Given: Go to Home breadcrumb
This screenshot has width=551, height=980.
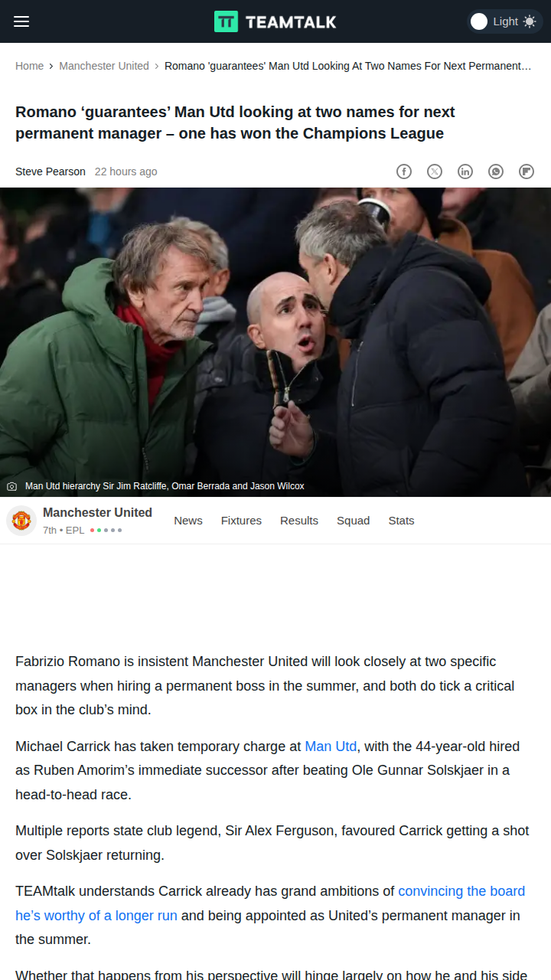Looking at the screenshot, I should pos(29,66).
